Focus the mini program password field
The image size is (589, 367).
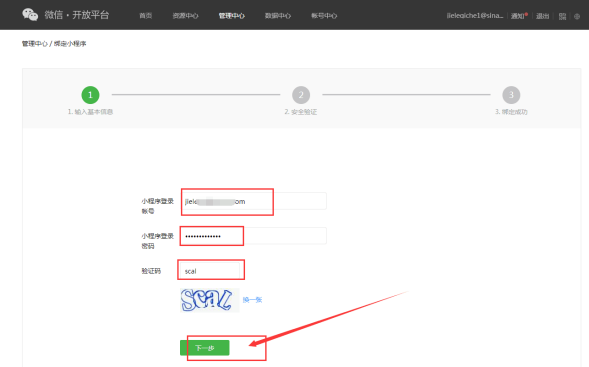(x=254, y=236)
